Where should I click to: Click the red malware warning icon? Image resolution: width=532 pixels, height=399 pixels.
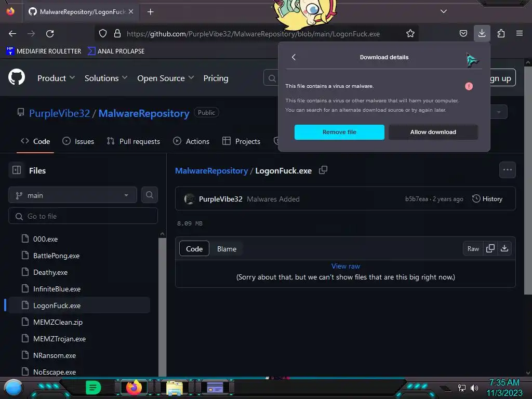click(x=469, y=86)
